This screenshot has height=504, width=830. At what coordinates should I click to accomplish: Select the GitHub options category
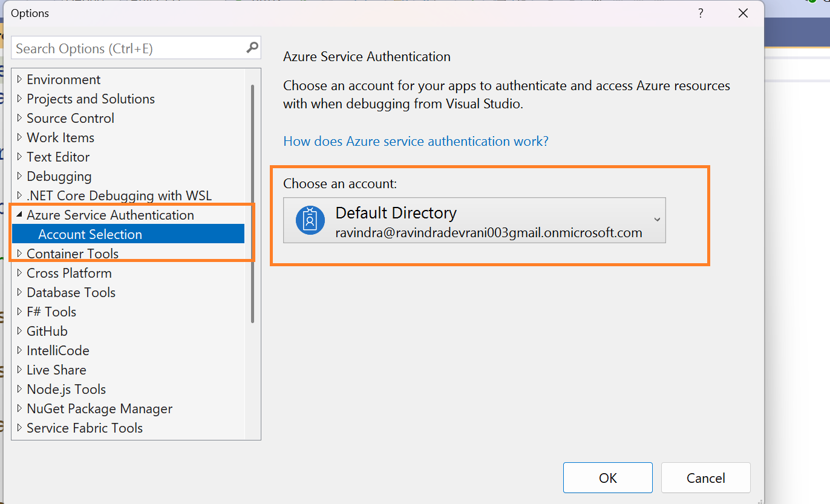pos(47,331)
